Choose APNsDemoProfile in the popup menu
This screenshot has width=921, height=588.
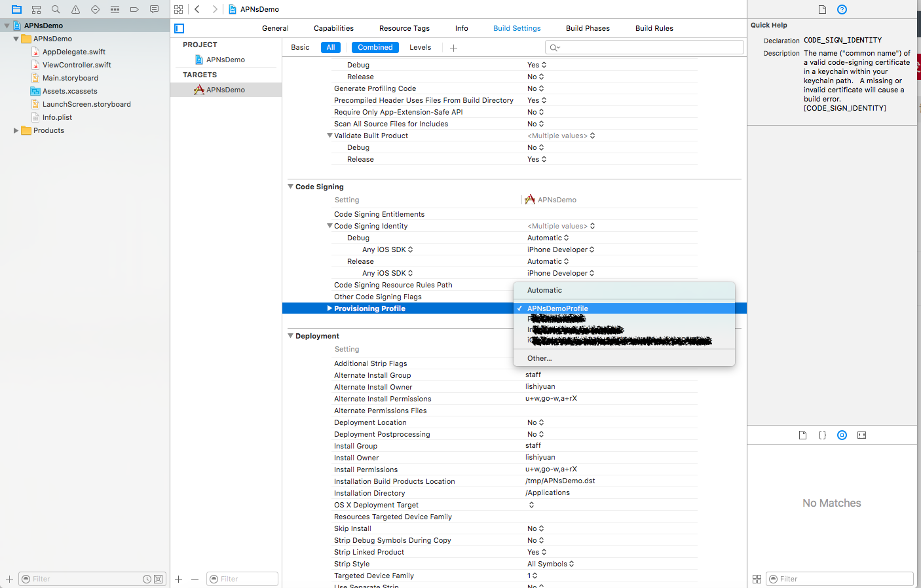tap(624, 308)
